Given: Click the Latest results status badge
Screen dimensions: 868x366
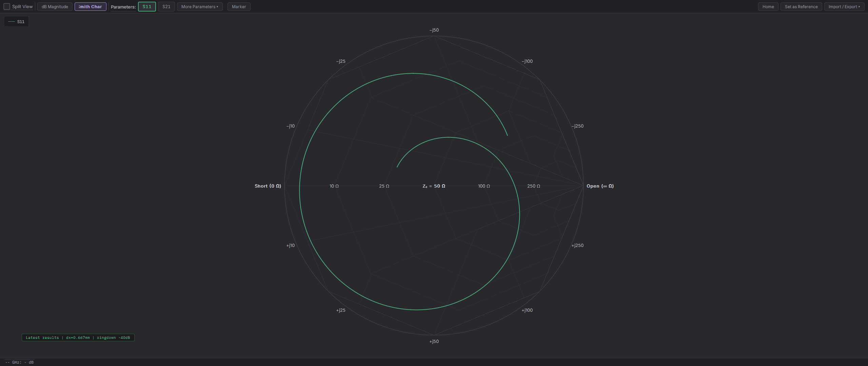Looking at the screenshot, I should click(x=78, y=338).
